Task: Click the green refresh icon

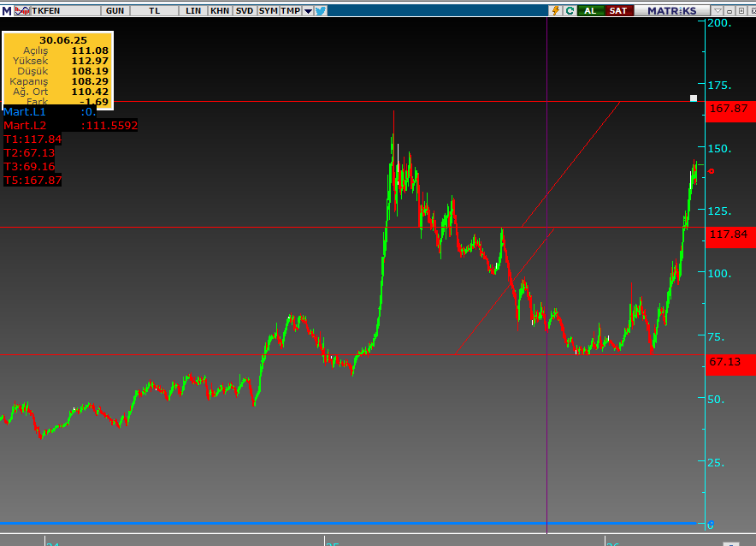Action: tap(570, 10)
